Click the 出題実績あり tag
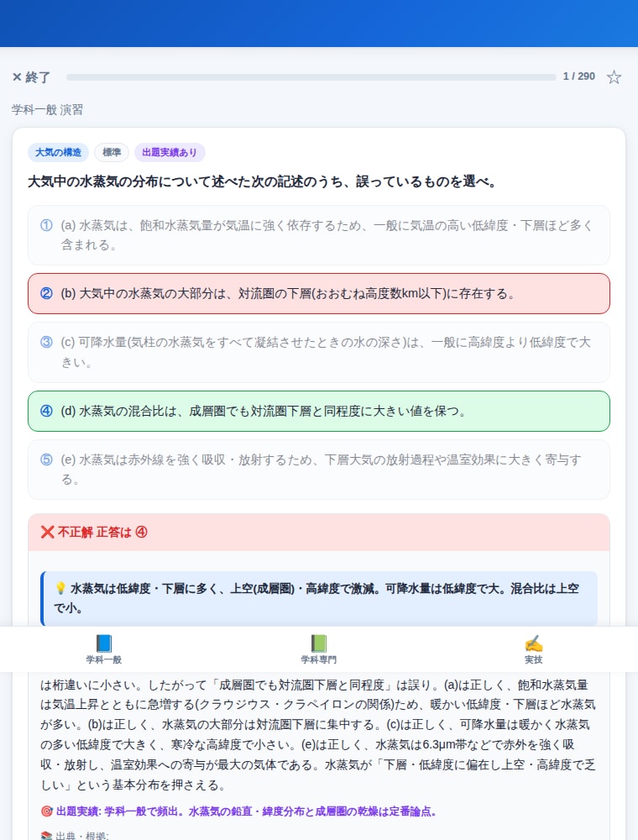 click(x=170, y=152)
